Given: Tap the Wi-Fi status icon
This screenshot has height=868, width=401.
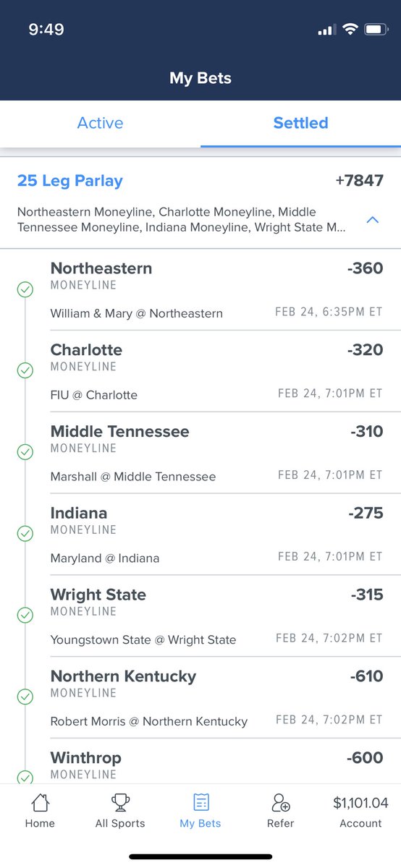Looking at the screenshot, I should pos(351,30).
